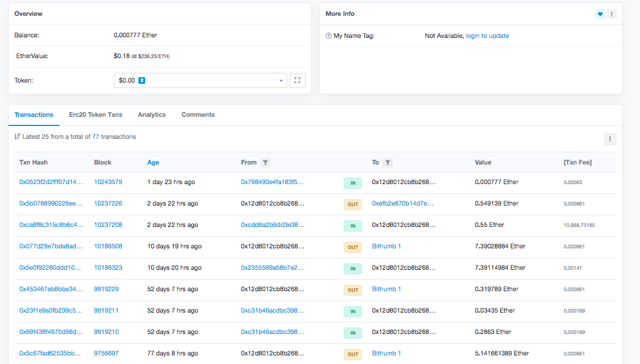640x364 pixels.
Task: Click the To column filter icon
Action: pos(388,163)
